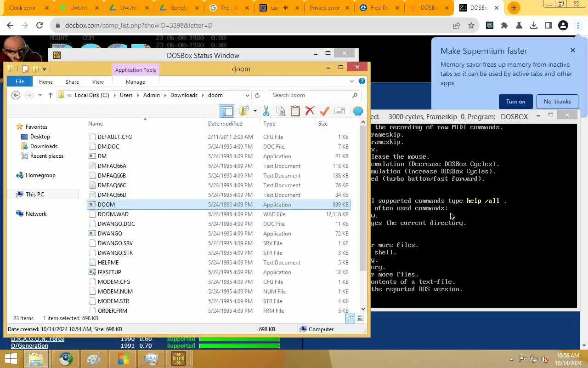Open the Windows Start button
Viewport: 588px width, 368px height.
click(11, 359)
